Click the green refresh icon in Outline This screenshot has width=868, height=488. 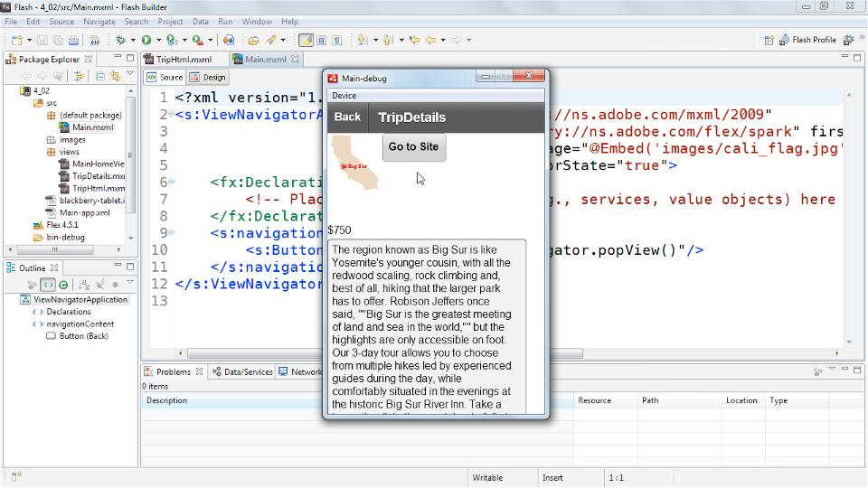[x=63, y=285]
